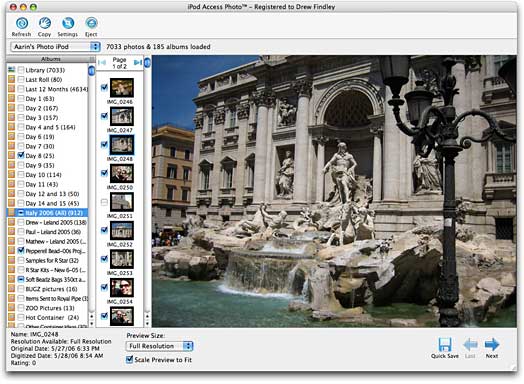
Task: Click the Last photo arrow
Action: (x=470, y=344)
